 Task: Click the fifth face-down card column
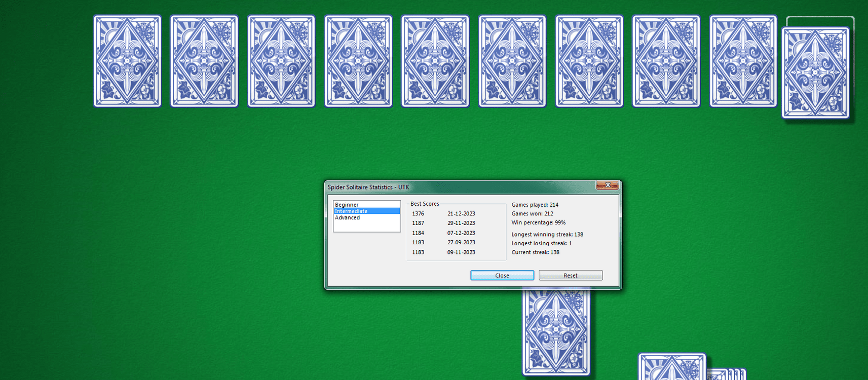click(x=435, y=61)
